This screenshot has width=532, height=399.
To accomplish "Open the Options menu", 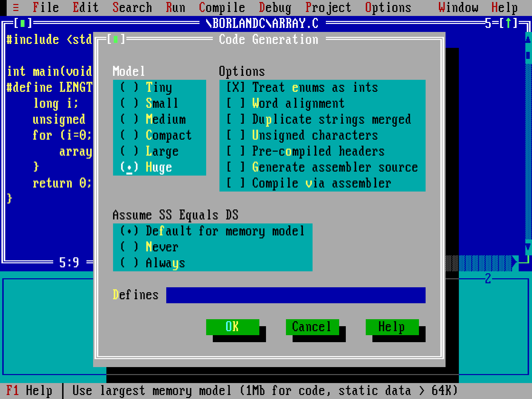I will pos(388,7).
